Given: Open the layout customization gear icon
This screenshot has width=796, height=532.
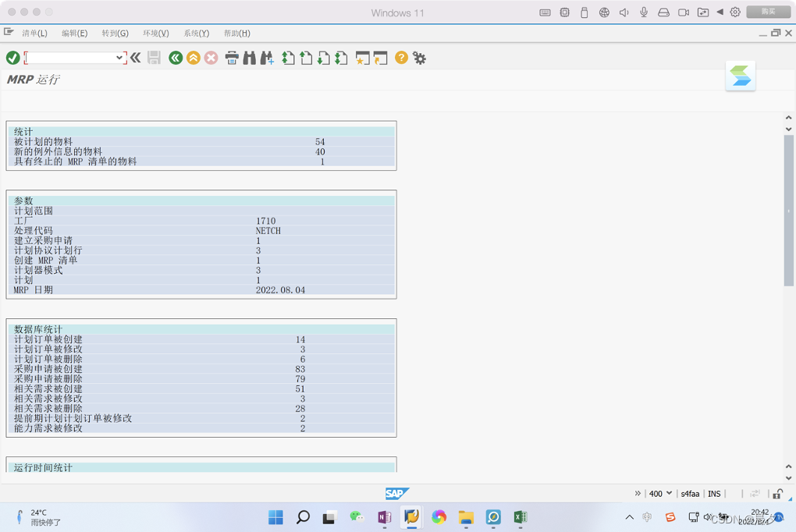Looking at the screenshot, I should (x=420, y=58).
